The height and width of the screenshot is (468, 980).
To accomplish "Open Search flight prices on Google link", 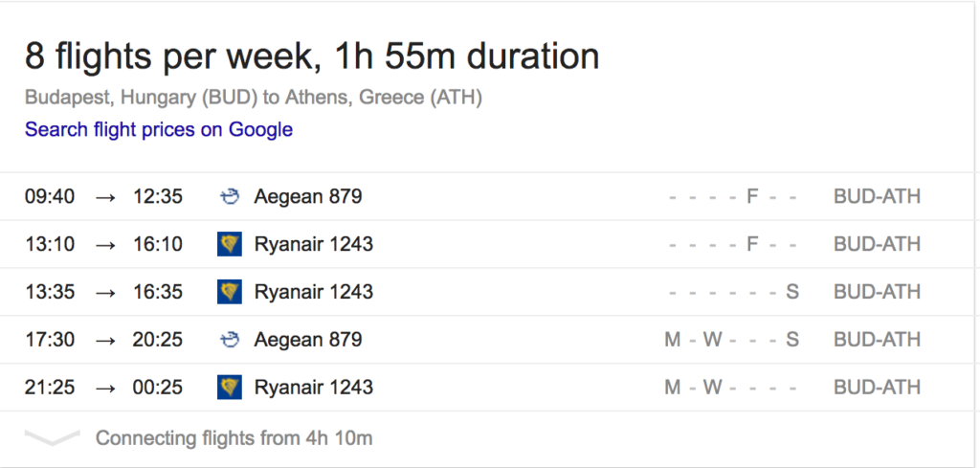I will [159, 129].
